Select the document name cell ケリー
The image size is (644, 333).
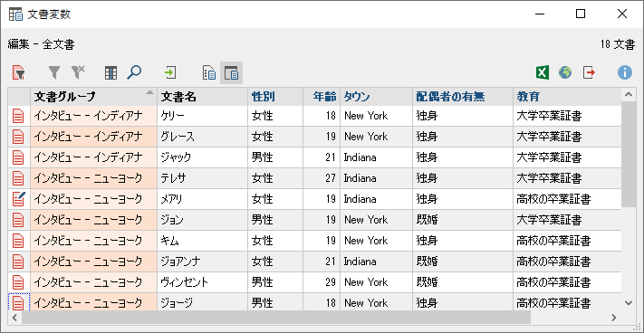[203, 116]
